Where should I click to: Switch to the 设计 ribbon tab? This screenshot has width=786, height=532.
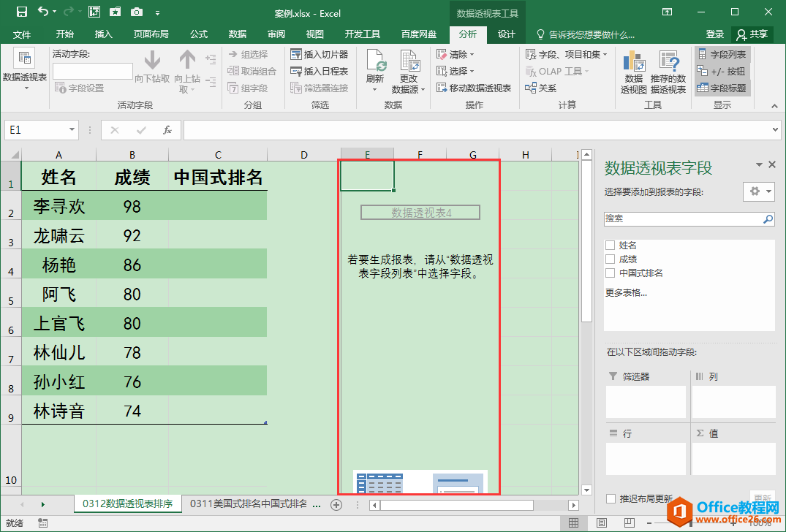coord(507,34)
